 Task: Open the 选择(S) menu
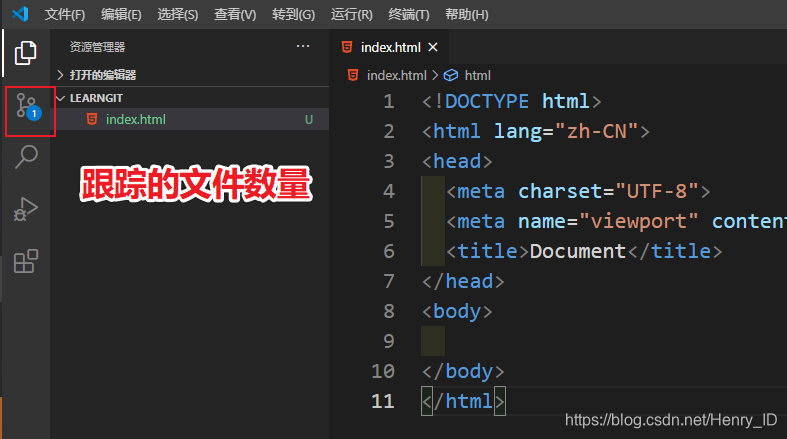pyautogui.click(x=178, y=15)
